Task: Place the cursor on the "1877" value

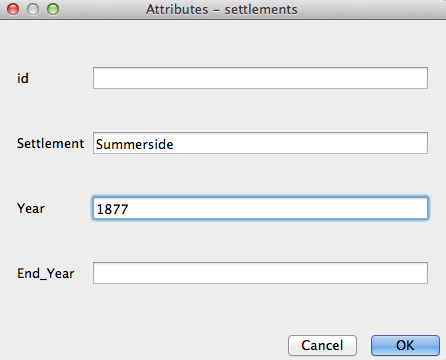Action: pyautogui.click(x=112, y=209)
